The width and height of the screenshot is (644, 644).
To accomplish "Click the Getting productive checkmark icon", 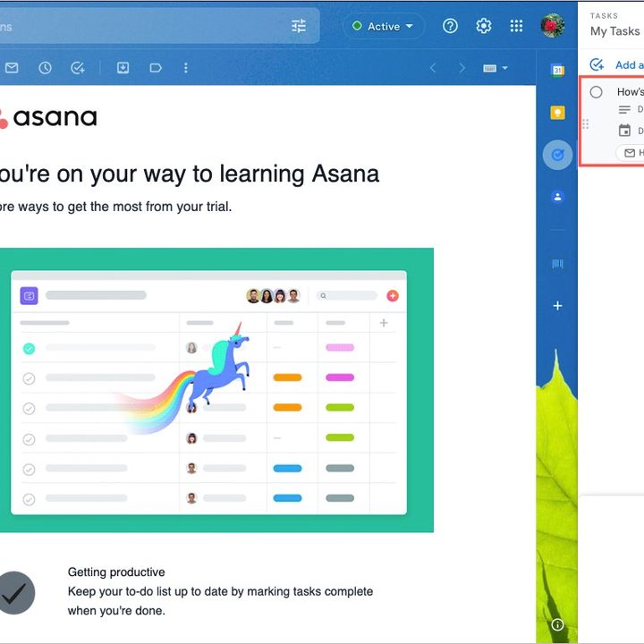I will click(x=16, y=593).
